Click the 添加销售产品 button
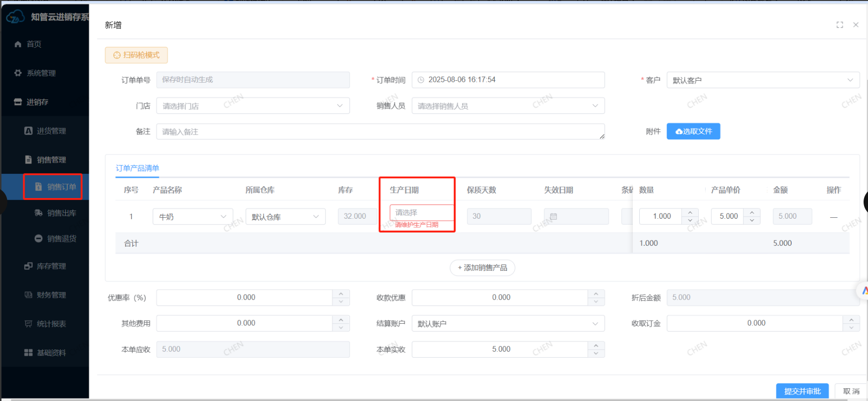868x401 pixels. [482, 268]
